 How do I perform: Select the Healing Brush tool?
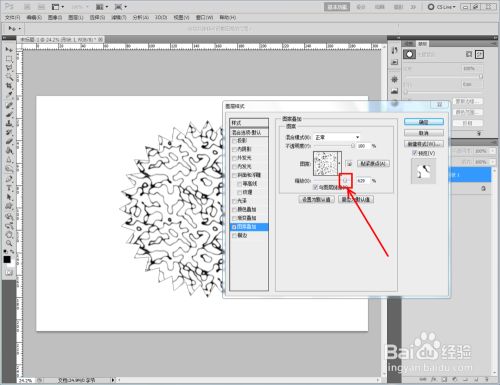(x=9, y=105)
